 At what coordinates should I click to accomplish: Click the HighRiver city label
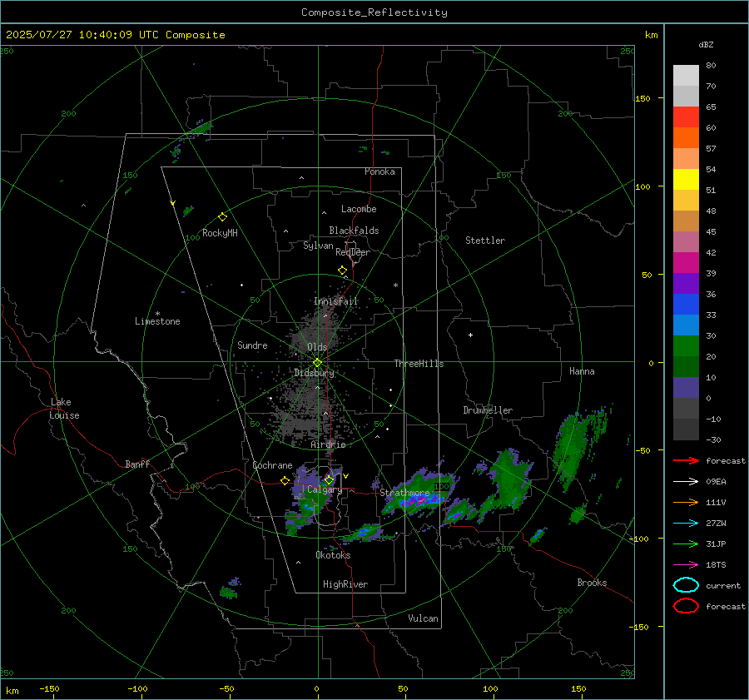pyautogui.click(x=345, y=584)
